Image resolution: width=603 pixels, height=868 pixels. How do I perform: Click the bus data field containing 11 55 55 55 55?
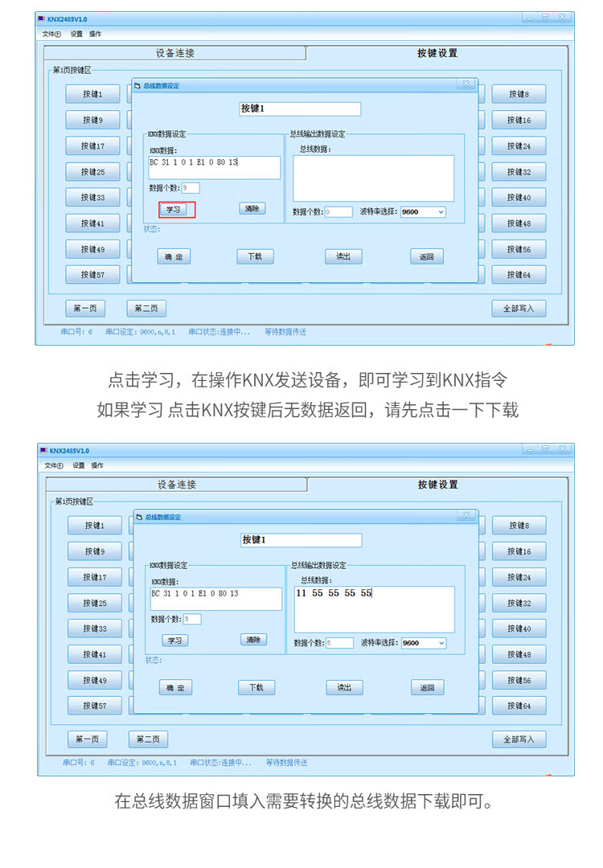click(x=374, y=608)
